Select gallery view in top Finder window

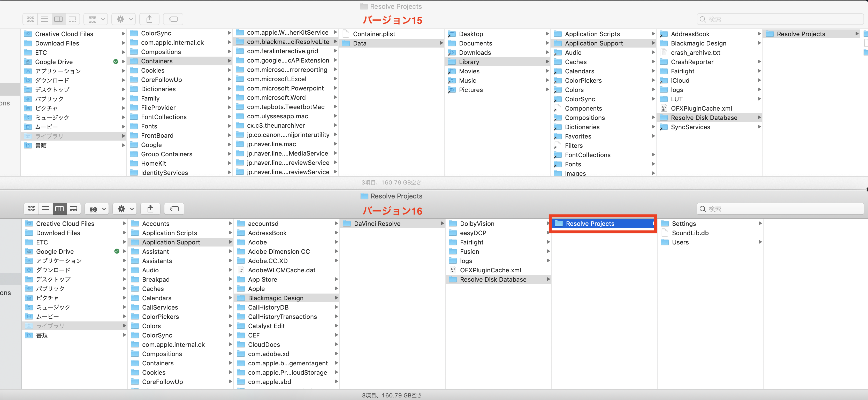point(72,19)
